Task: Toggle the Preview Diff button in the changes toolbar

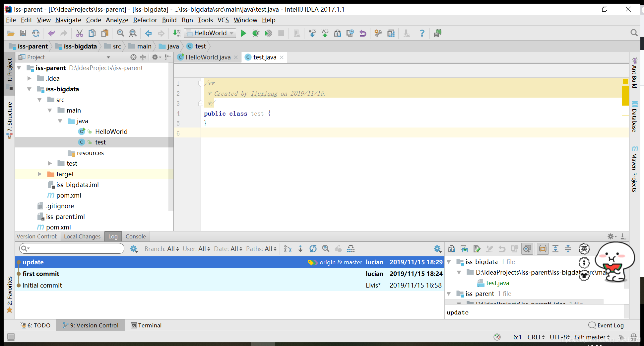Action: tap(527, 249)
